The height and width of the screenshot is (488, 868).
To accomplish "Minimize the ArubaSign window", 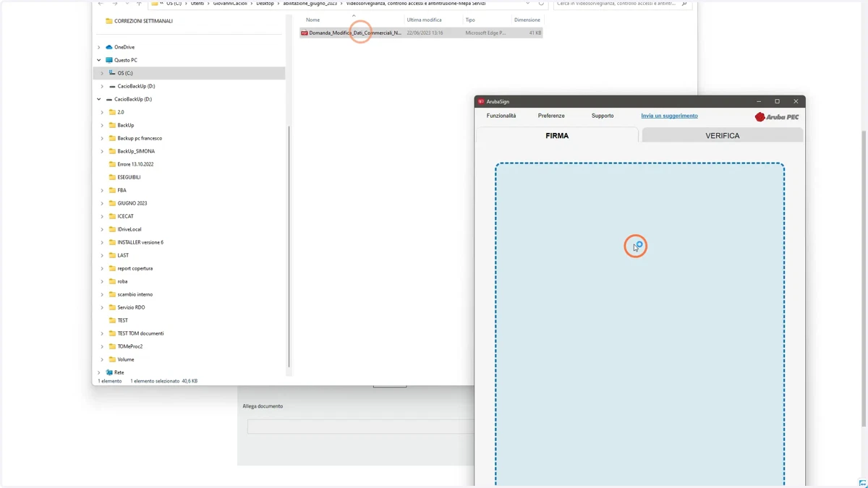I will [758, 102].
